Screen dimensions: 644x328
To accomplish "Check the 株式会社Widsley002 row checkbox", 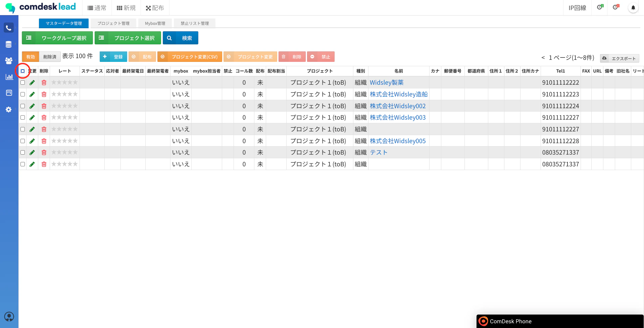I will (x=23, y=106).
